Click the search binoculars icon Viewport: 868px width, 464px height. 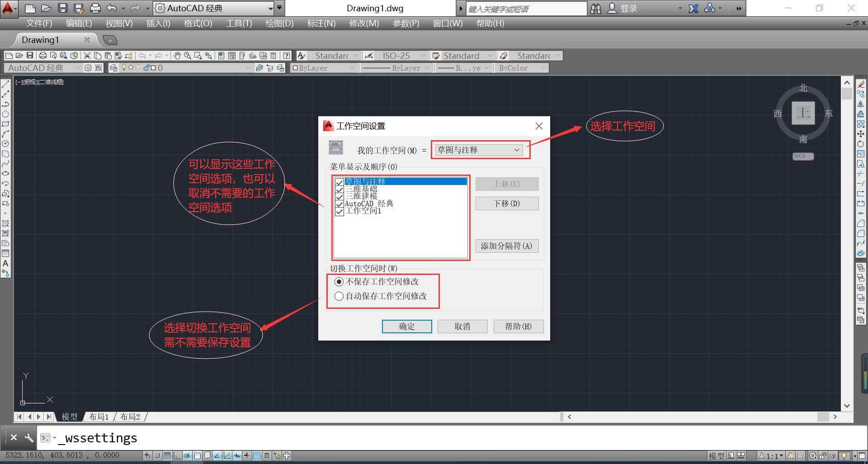click(x=596, y=8)
